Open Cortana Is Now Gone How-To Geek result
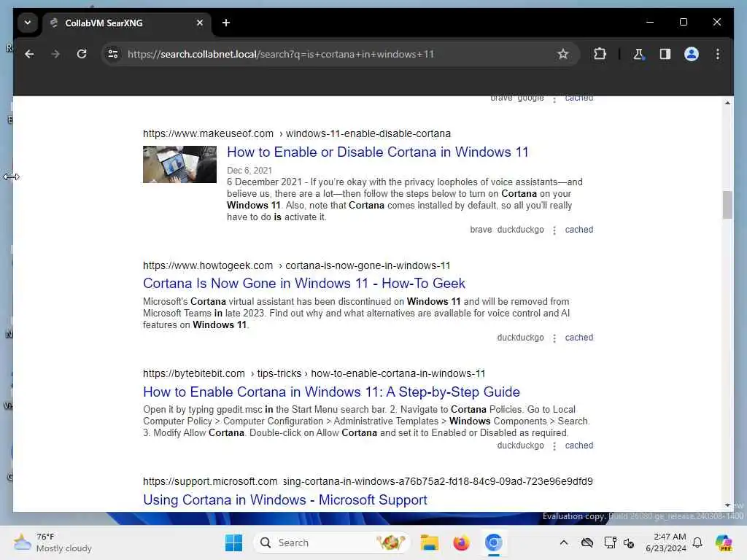 (x=304, y=284)
